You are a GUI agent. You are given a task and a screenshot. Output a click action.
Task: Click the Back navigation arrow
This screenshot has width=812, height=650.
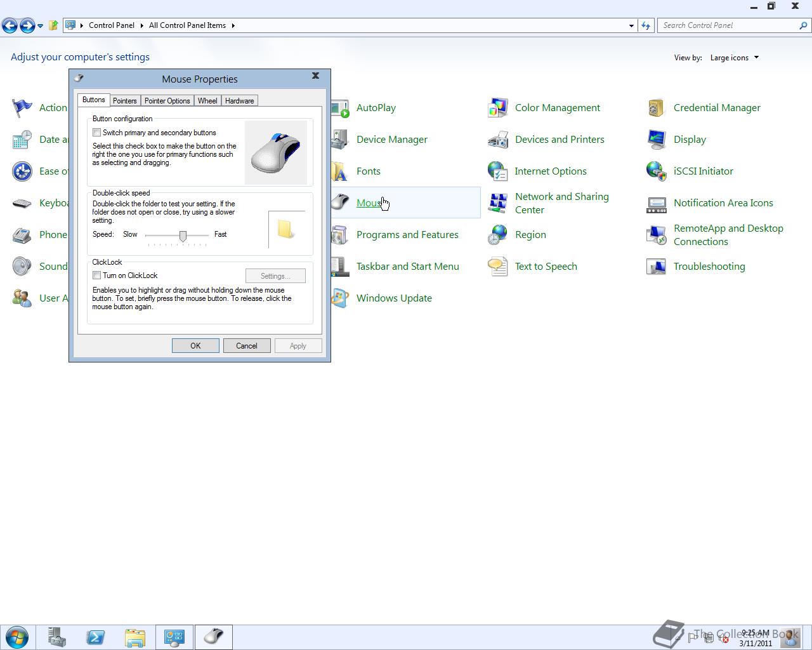[x=10, y=25]
